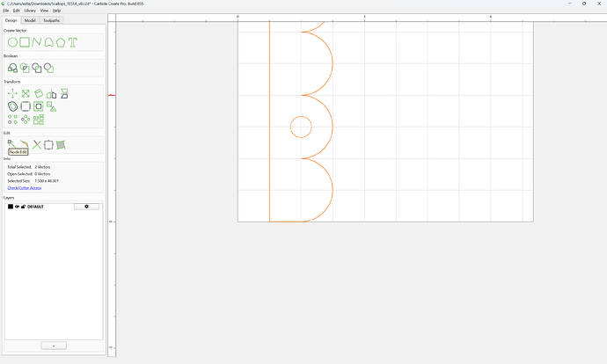Open the warp/distort edit tool
Viewport: 607px width, 364px height.
tap(61, 145)
